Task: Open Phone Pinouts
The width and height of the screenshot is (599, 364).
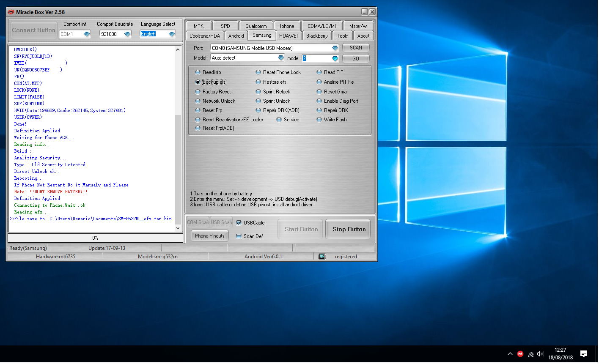Action: click(x=210, y=236)
